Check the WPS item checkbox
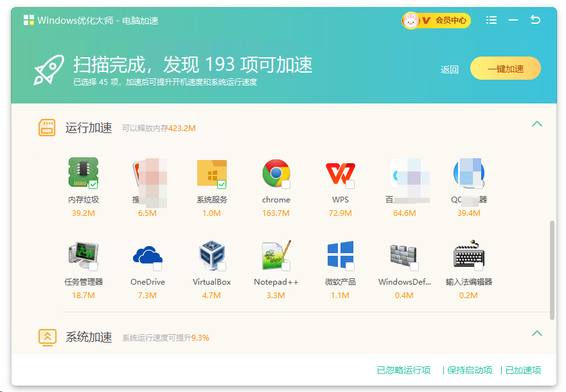The width and height of the screenshot is (566, 392). point(350,184)
